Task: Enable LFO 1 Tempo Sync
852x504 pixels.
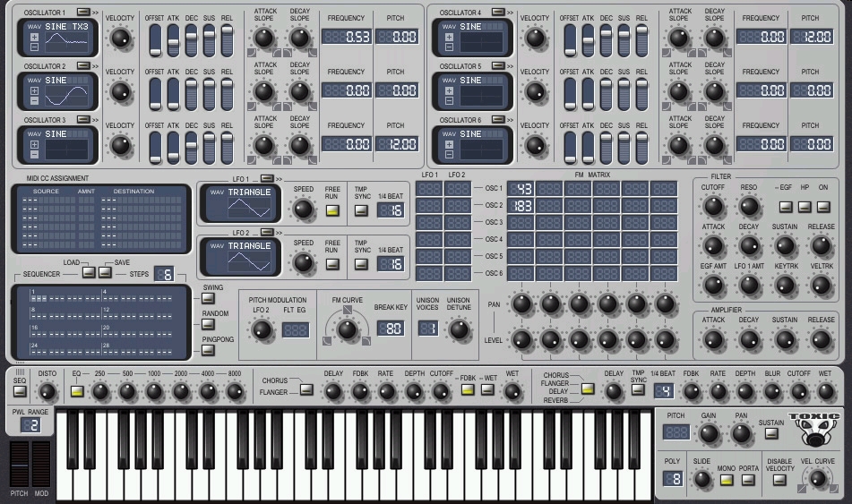Action: 361,210
